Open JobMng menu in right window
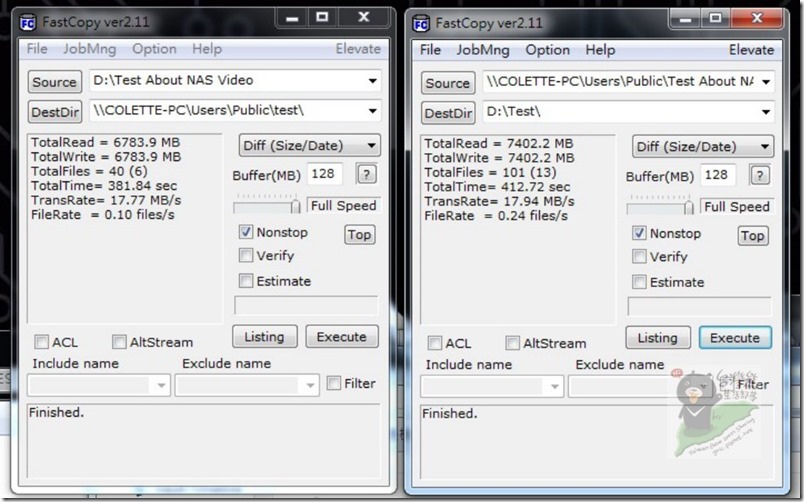The width and height of the screenshot is (804, 502). (x=483, y=50)
